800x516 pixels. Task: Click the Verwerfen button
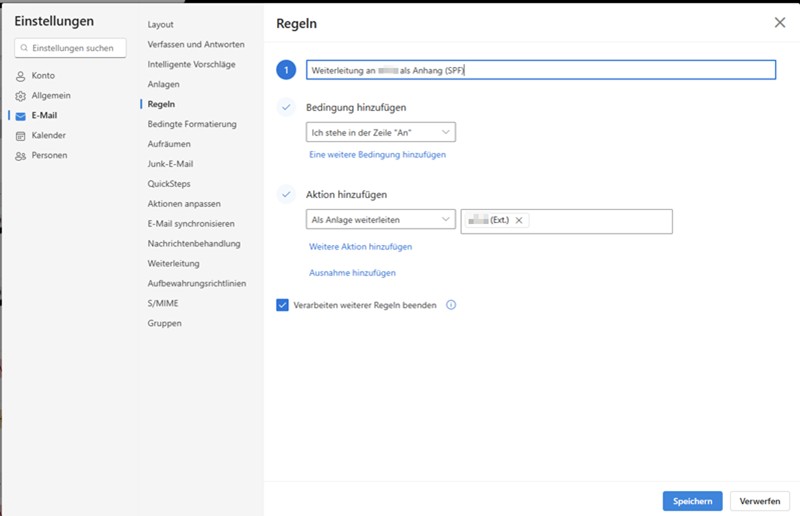[x=759, y=501]
